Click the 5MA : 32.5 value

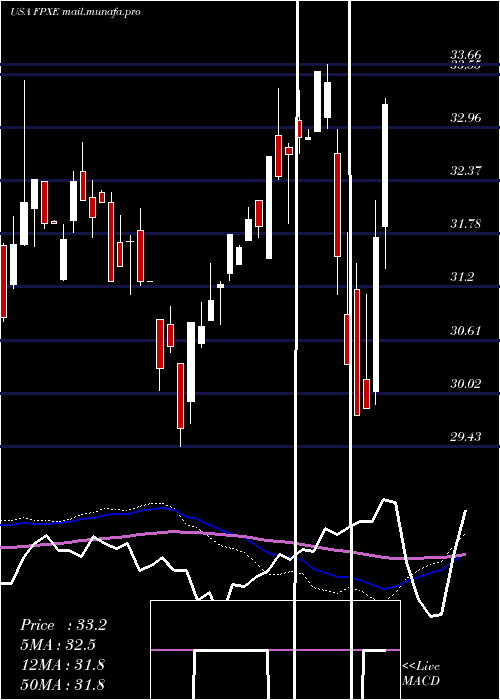(x=58, y=645)
